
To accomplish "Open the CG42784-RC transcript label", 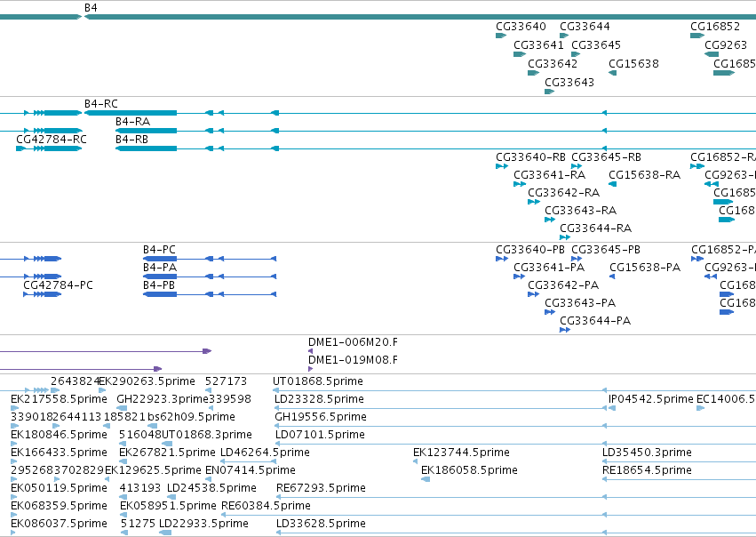I will pos(52,140).
